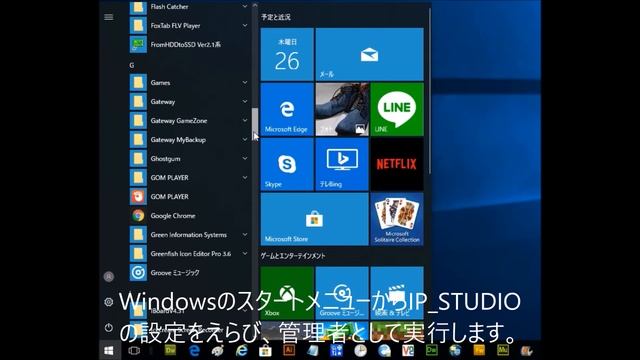
Task: Open Internet Explorer on the taskbar
Action: pyautogui.click(x=241, y=351)
